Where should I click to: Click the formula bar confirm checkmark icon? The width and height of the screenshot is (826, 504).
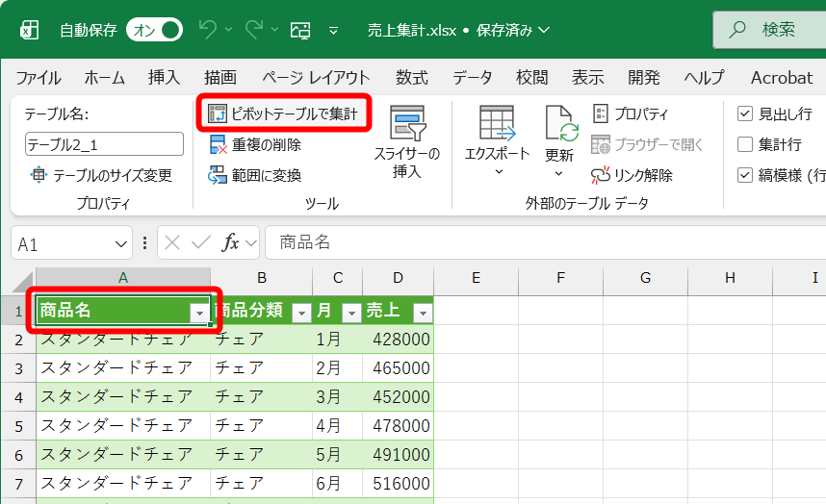(200, 242)
